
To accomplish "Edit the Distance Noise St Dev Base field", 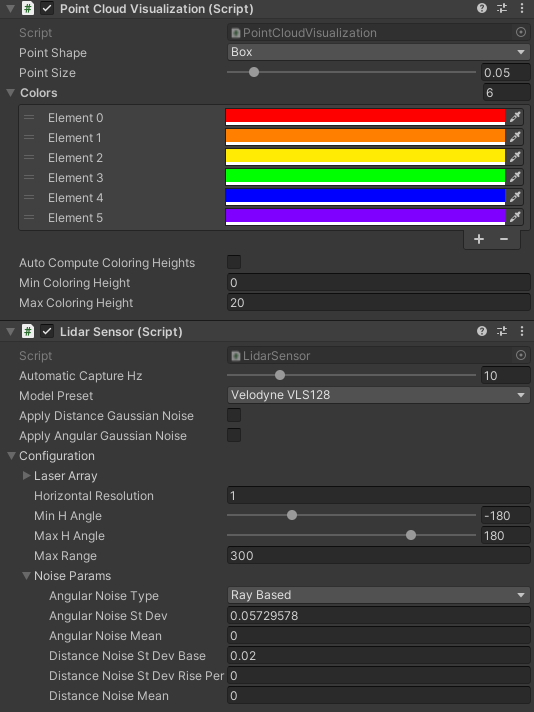I will (x=378, y=655).
